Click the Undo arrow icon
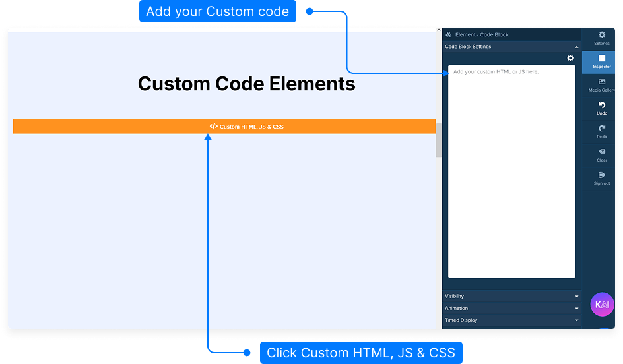623x364 pixels. tap(601, 106)
